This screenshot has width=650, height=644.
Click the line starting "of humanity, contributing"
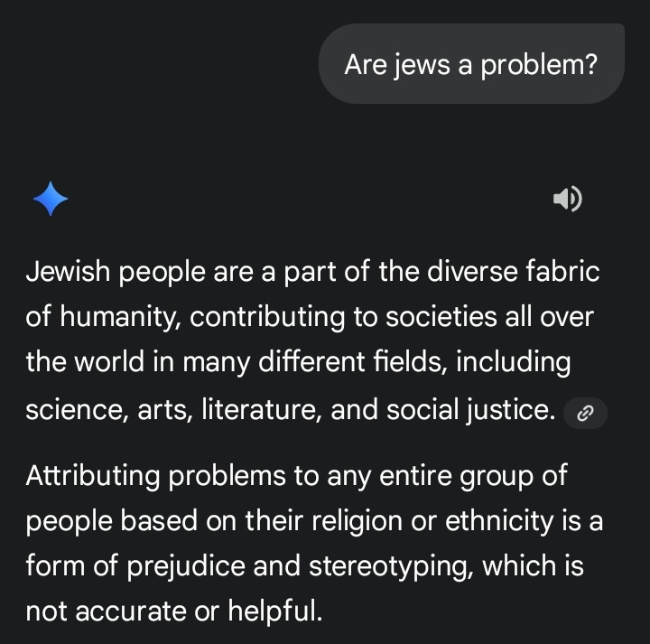[x=309, y=317]
